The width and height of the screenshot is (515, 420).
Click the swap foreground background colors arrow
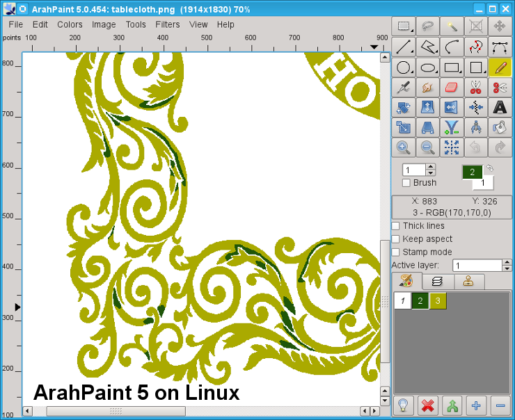[490, 168]
